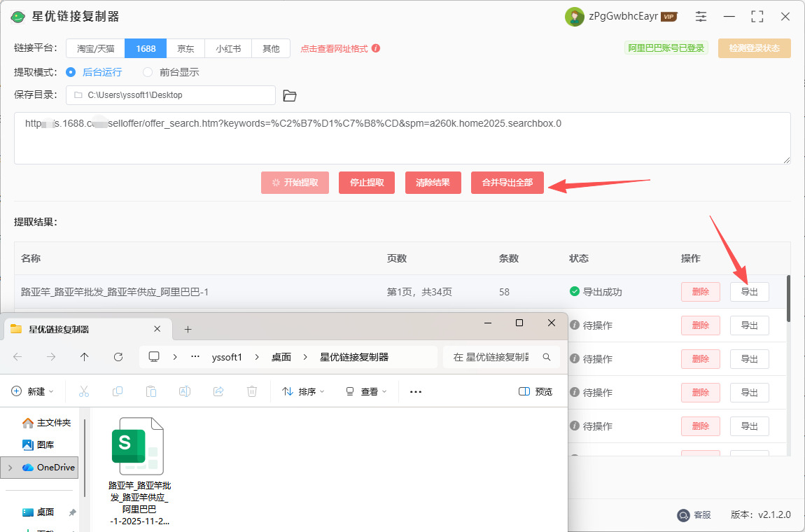
Task: Click 阿里巴巴账号已登录 status label
Action: click(x=666, y=48)
